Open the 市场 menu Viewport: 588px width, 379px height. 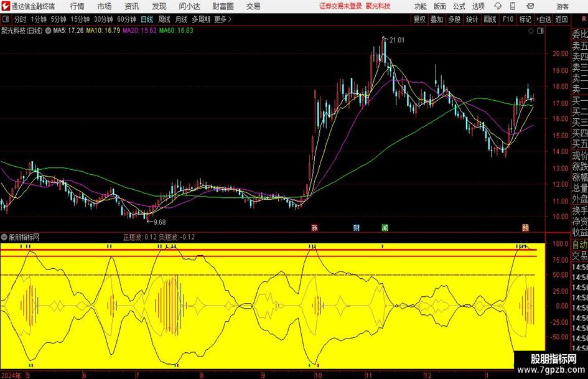click(105, 6)
